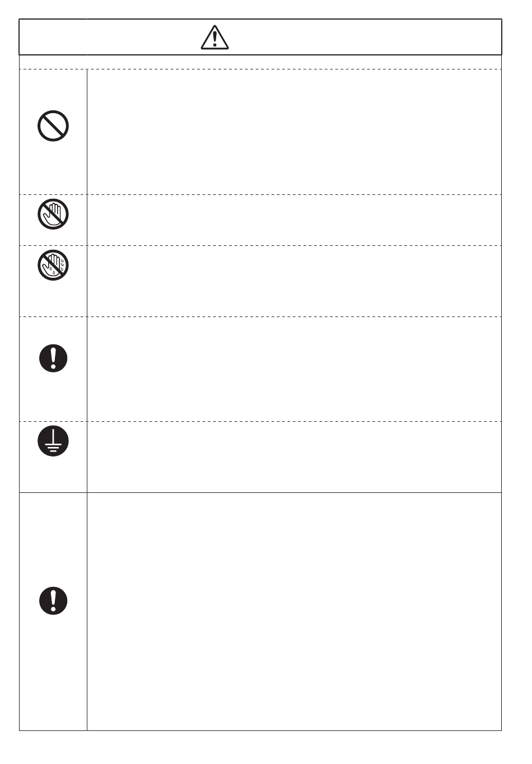Click the narrow blank strip below the header
Viewport: 532px width, 764px height.
(x=260, y=62)
